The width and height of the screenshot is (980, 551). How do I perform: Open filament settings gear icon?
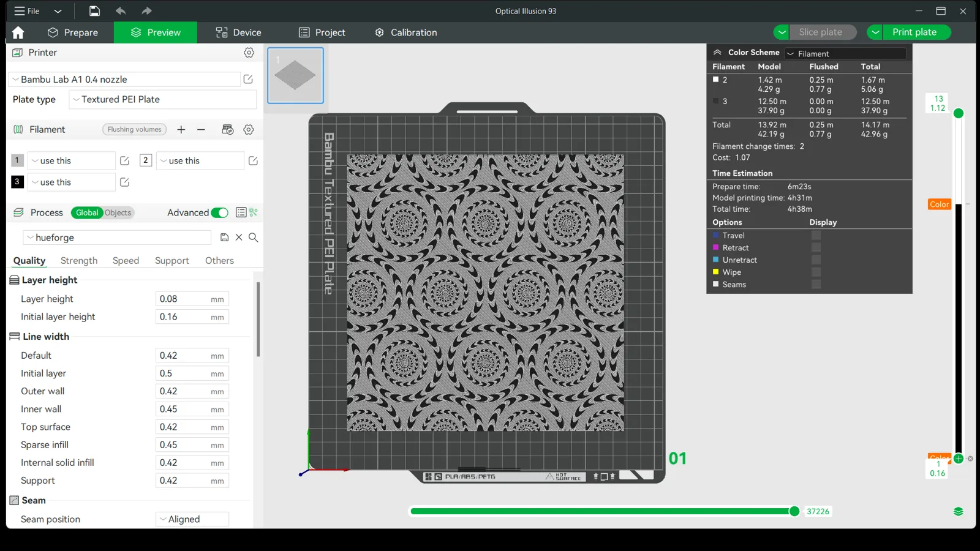coord(249,129)
